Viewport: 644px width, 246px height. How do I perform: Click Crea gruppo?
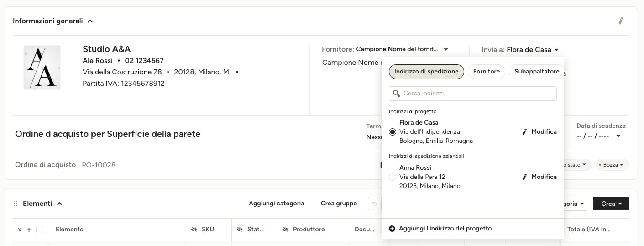pos(339,204)
